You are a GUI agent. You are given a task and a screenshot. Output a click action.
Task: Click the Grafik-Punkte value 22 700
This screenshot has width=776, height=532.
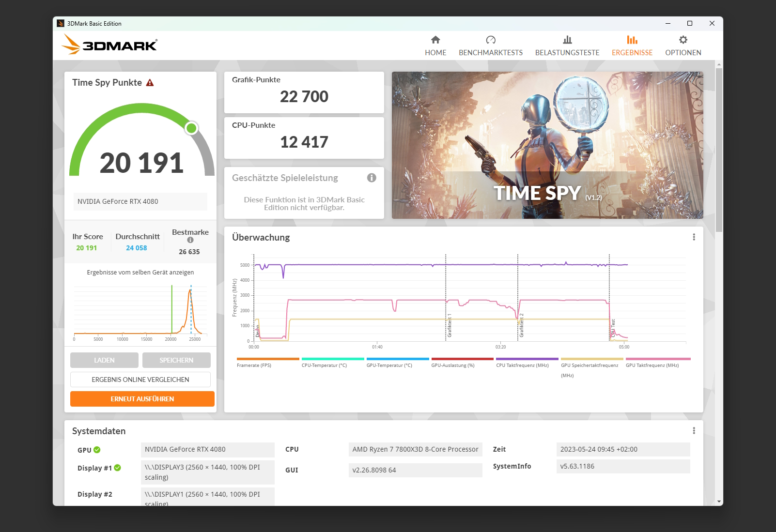coord(304,97)
